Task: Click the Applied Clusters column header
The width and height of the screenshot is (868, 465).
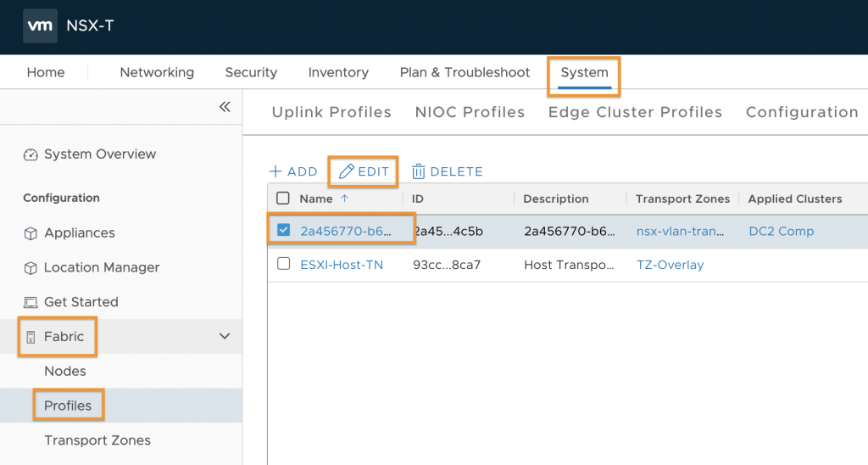Action: [795, 199]
